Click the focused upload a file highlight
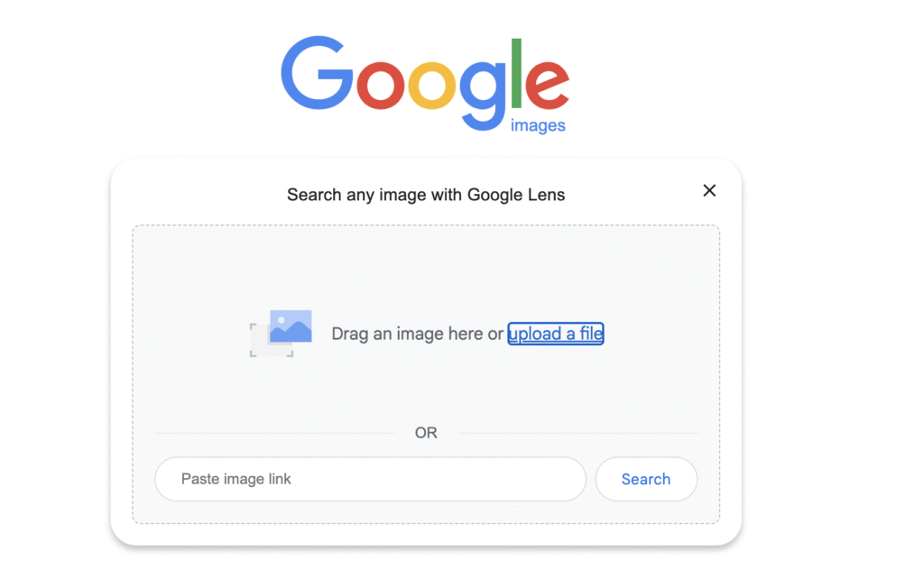 tap(555, 334)
